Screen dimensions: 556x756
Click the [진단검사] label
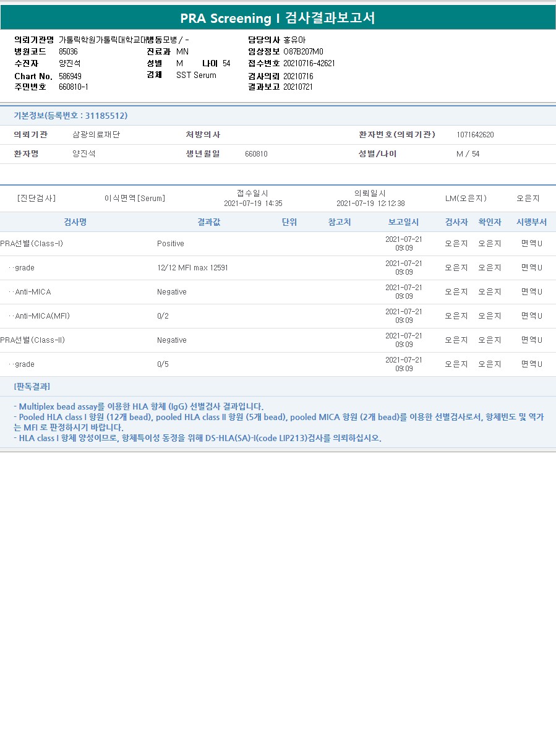[36, 198]
